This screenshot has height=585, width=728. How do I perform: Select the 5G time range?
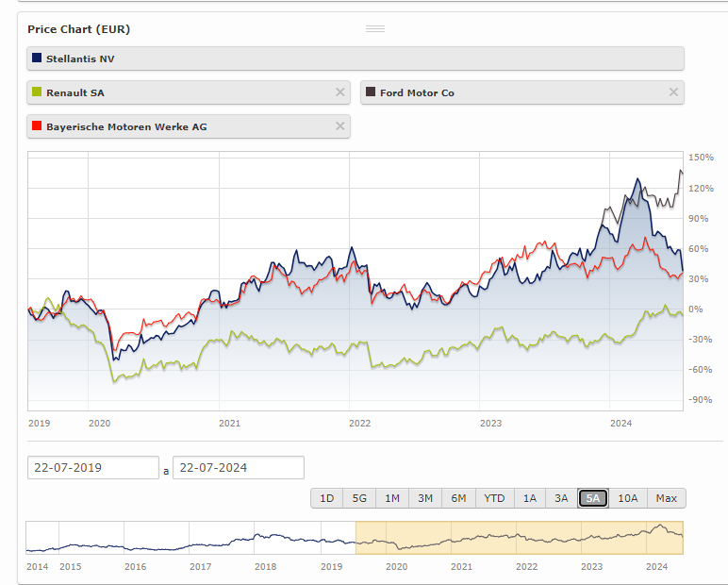[x=359, y=498]
